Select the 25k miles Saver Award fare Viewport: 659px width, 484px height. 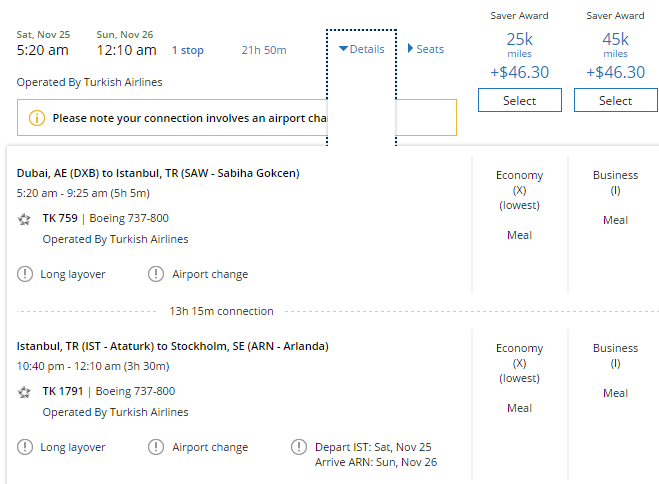pos(519,100)
